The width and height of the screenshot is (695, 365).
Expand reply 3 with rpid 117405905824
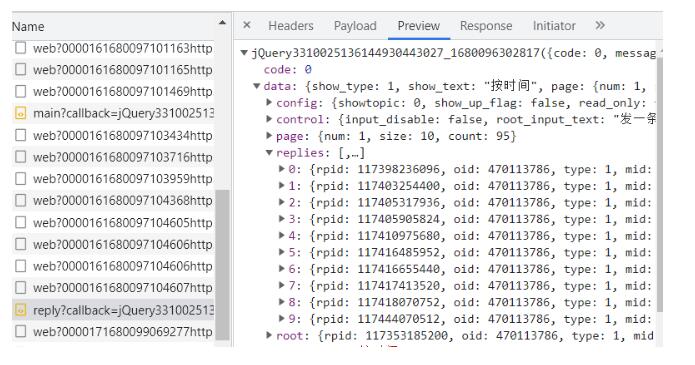[x=281, y=219]
